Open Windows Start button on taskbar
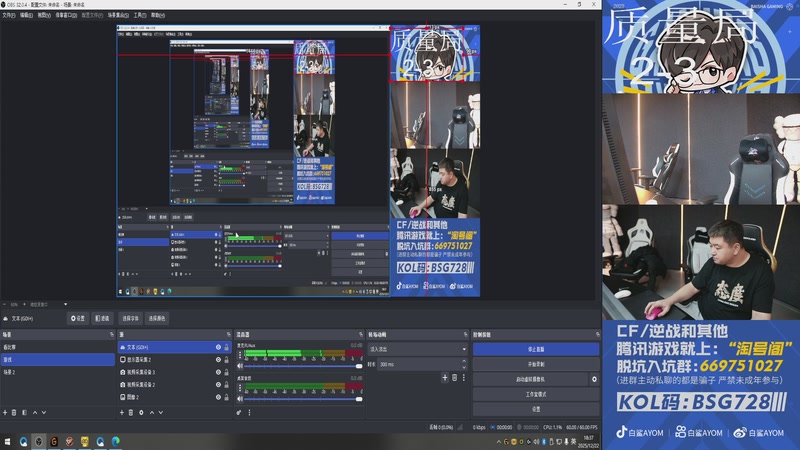The width and height of the screenshot is (800, 450). 7,441
